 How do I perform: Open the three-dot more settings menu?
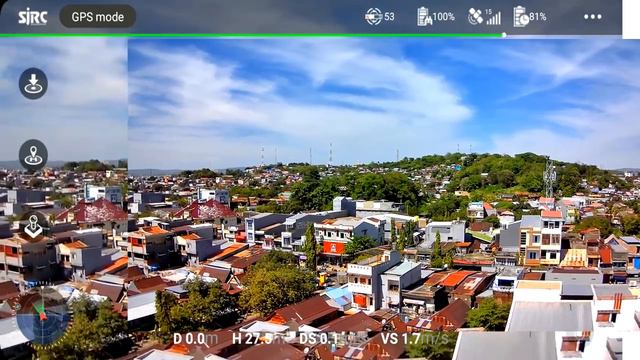tap(592, 17)
